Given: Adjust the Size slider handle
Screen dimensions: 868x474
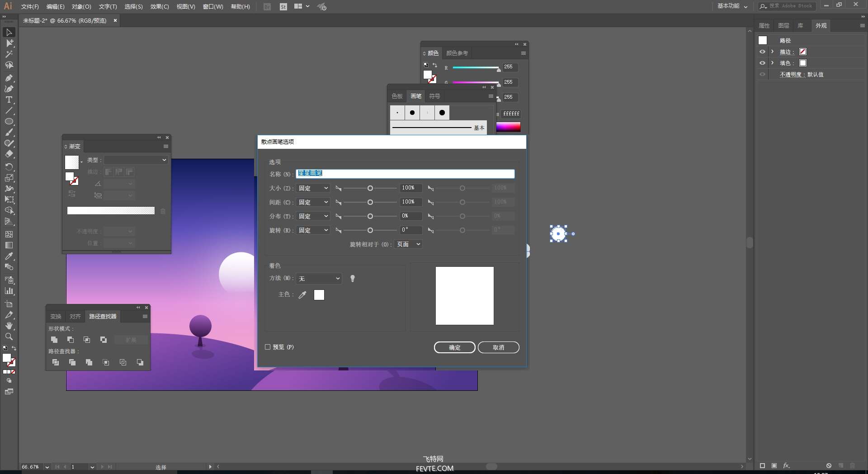Looking at the screenshot, I should (x=370, y=188).
